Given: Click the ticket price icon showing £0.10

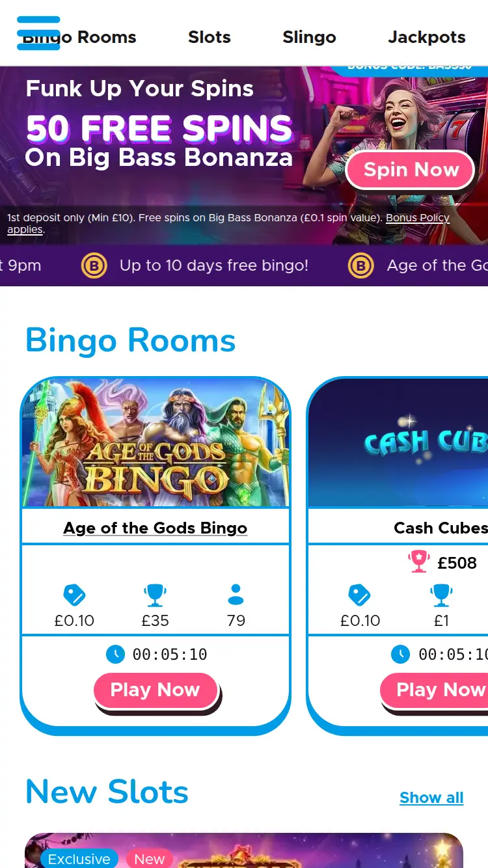Looking at the screenshot, I should [74, 593].
